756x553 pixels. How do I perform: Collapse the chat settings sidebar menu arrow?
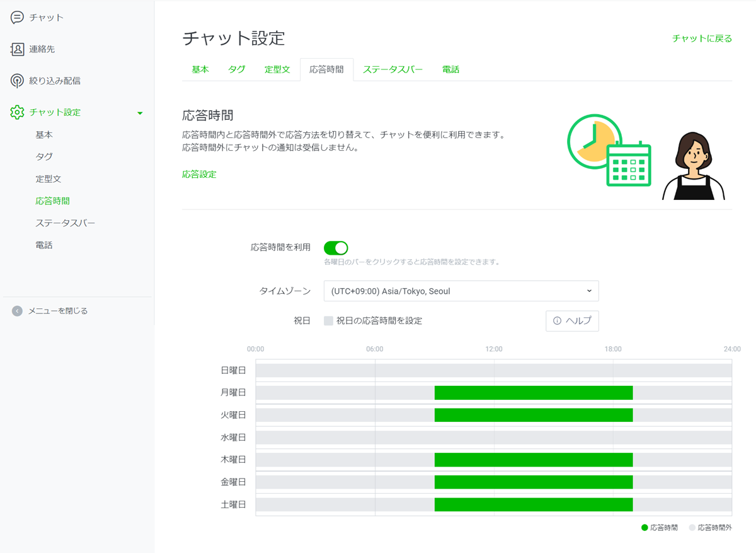(x=140, y=113)
